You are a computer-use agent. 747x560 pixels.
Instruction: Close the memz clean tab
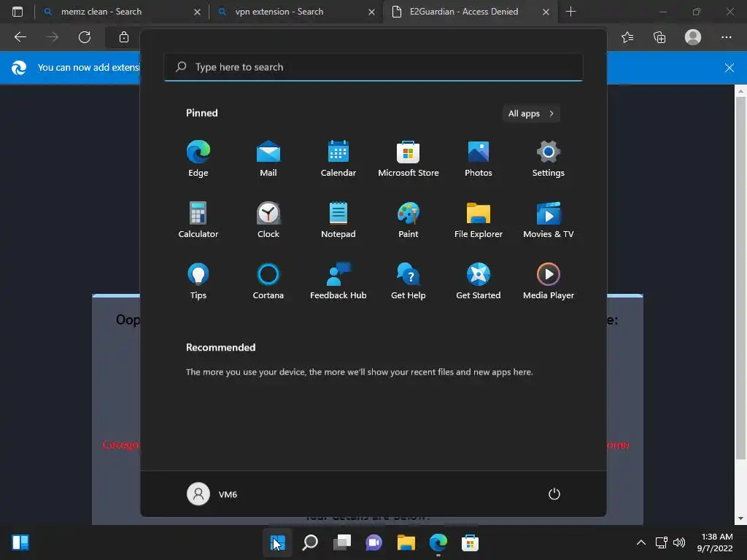point(197,12)
